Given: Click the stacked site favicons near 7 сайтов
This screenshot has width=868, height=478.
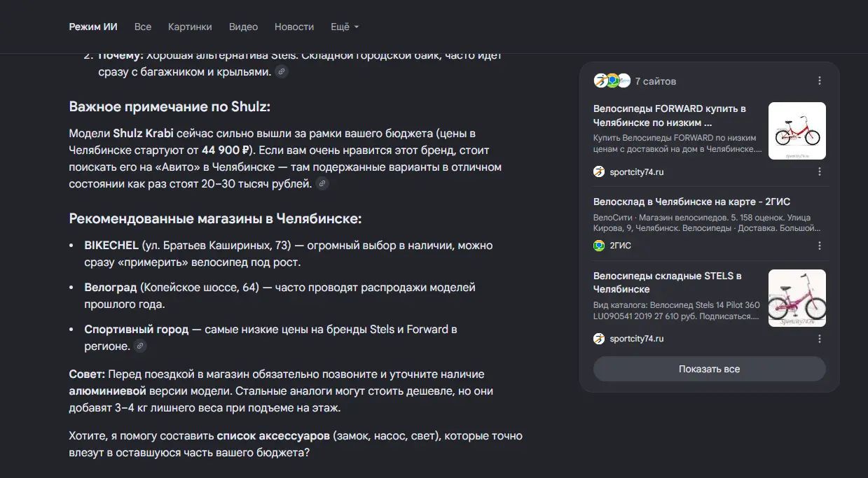Looking at the screenshot, I should [612, 80].
